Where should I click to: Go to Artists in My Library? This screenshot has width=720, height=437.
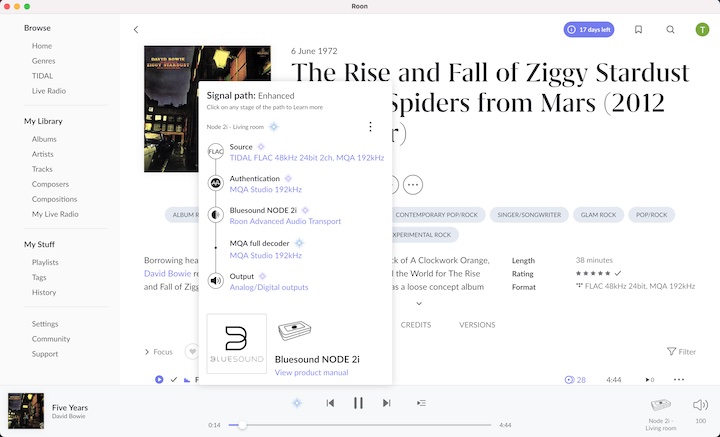43,154
